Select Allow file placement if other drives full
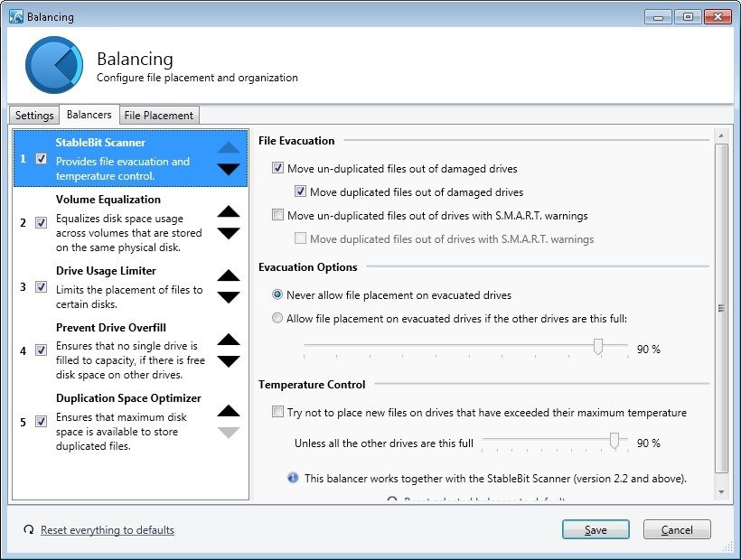741x560 pixels. pos(277,318)
